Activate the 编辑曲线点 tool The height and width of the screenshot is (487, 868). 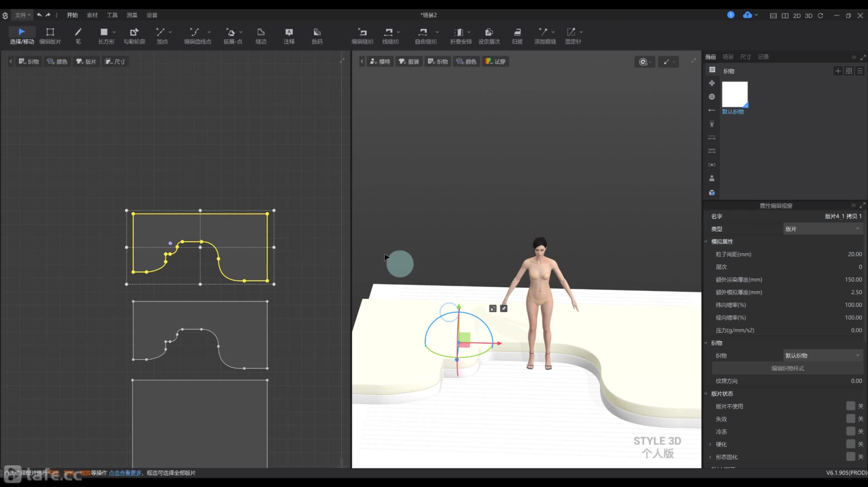tap(197, 36)
